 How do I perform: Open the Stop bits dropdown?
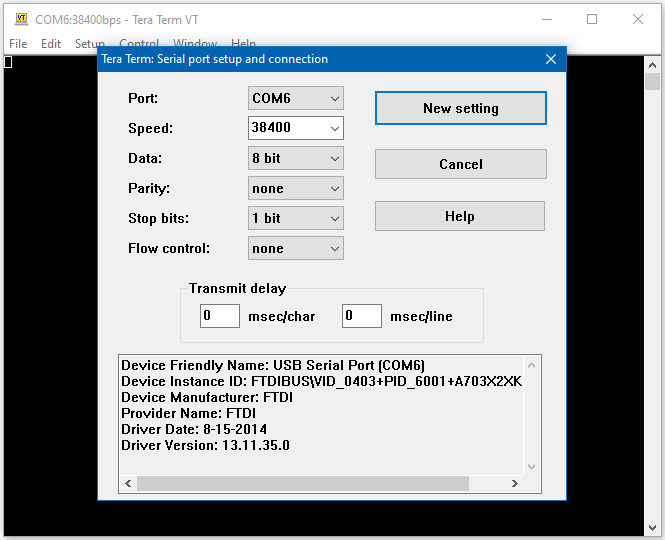(295, 218)
